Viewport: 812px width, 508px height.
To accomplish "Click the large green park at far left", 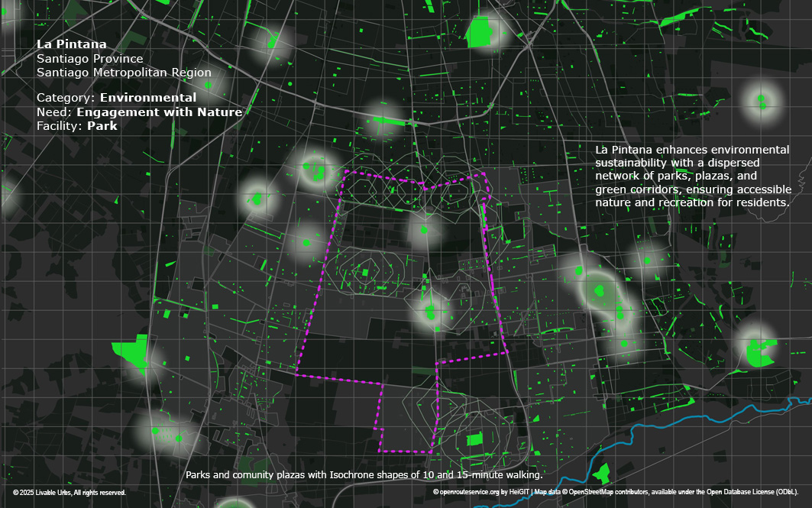I will (x=130, y=353).
